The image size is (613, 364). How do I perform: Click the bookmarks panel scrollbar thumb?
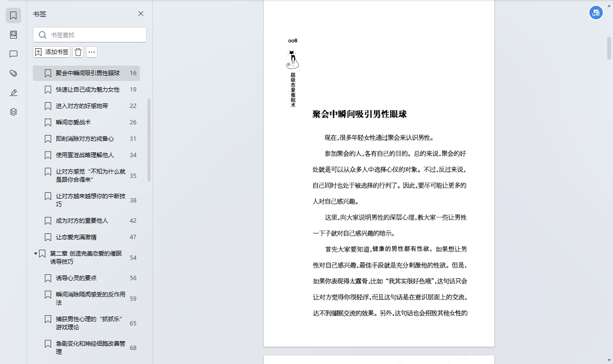pyautogui.click(x=149, y=140)
